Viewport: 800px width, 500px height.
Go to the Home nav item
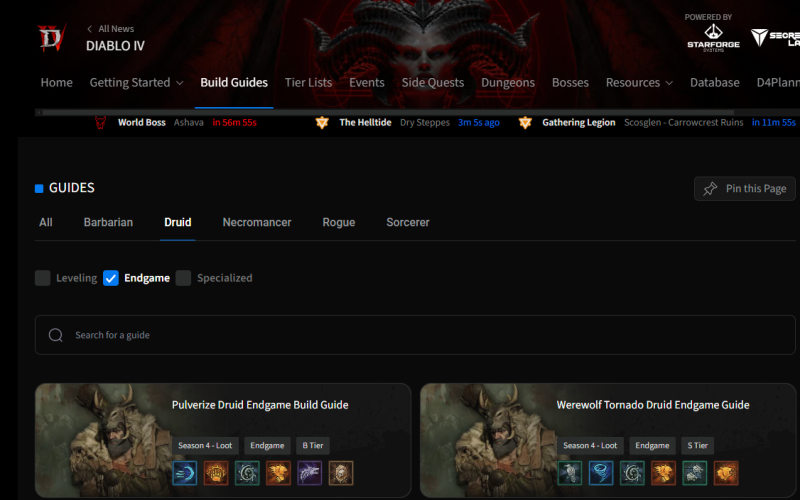click(x=57, y=83)
